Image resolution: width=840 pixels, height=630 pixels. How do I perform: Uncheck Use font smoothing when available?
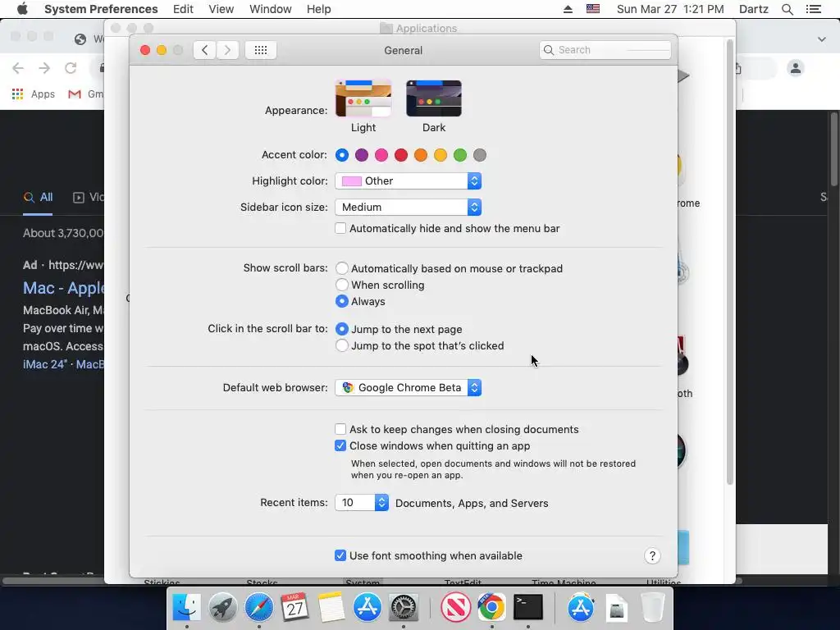coord(340,555)
